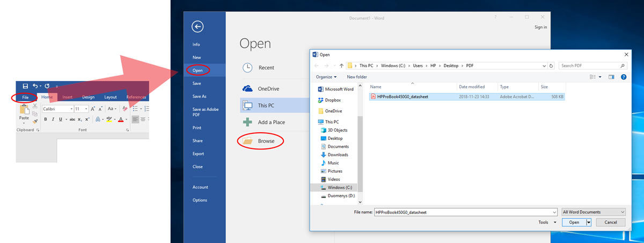Switch to the Layout tab
This screenshot has height=243, width=644.
[x=111, y=97]
